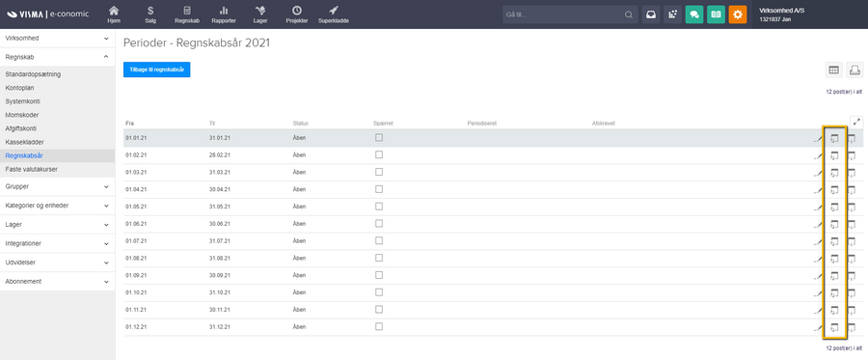The image size is (868, 360).
Task: Click the VISMA e-conomic logo
Action: click(x=47, y=14)
